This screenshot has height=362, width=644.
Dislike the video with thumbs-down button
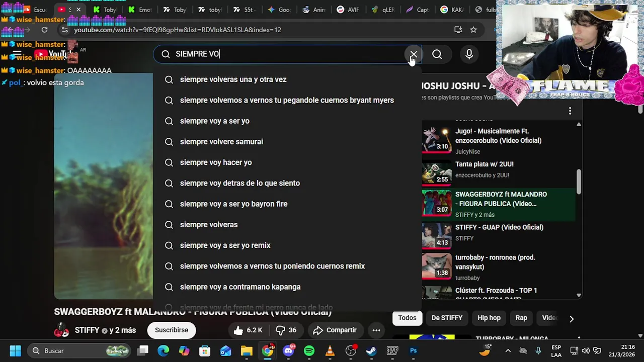tap(286, 330)
